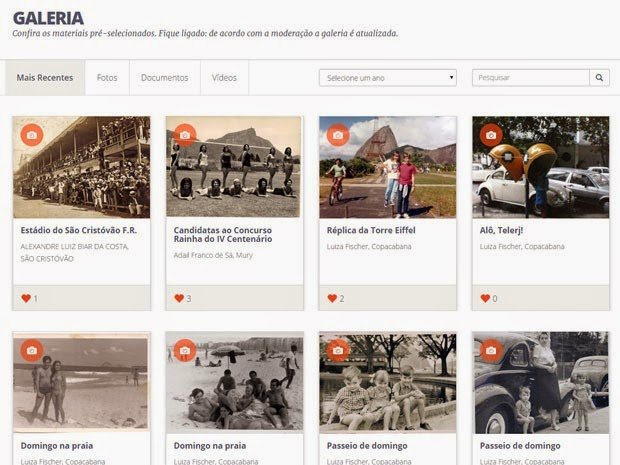Open the stadium crowd photo thumbnail
620x465 pixels.
(x=81, y=167)
